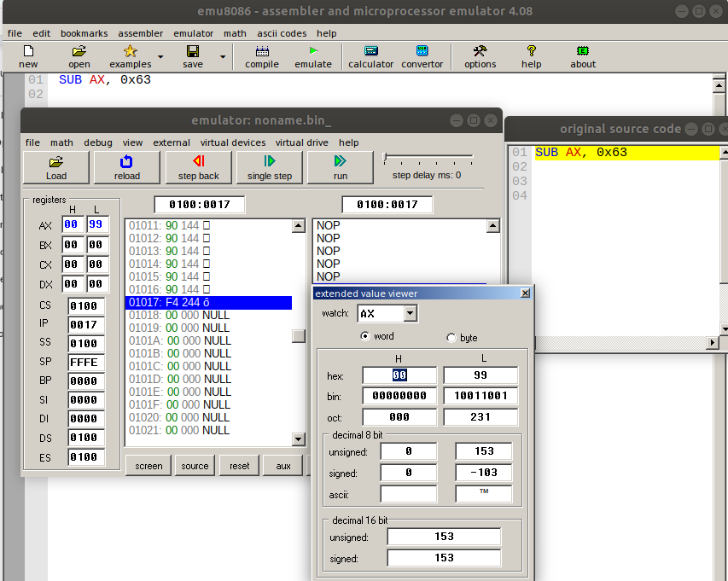Click the run button in emulator
The image size is (728, 581).
click(x=340, y=167)
